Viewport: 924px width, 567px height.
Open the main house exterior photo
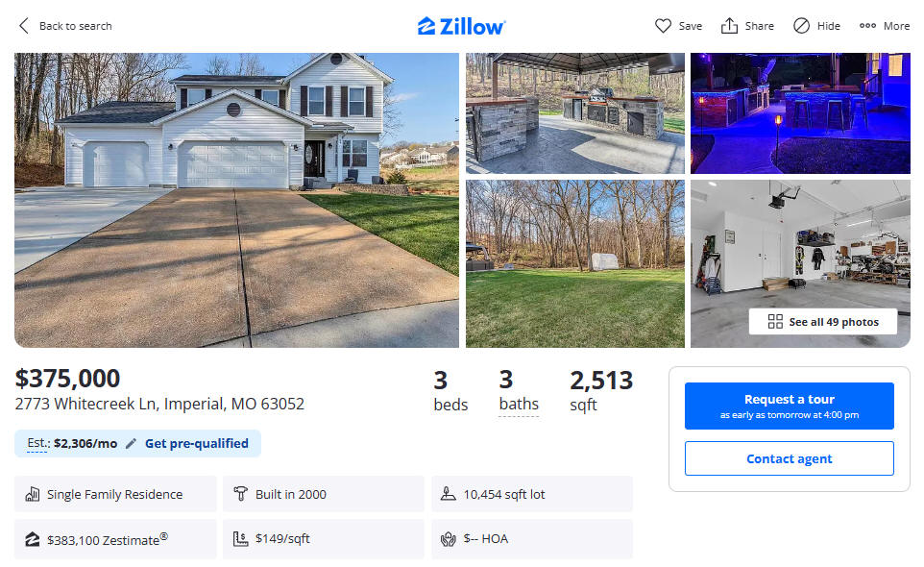point(236,201)
